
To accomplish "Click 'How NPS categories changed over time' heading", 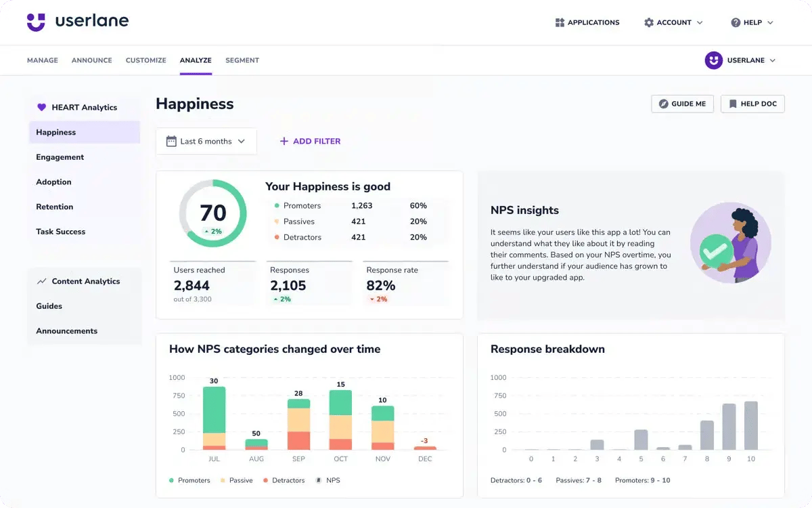I will [x=275, y=350].
